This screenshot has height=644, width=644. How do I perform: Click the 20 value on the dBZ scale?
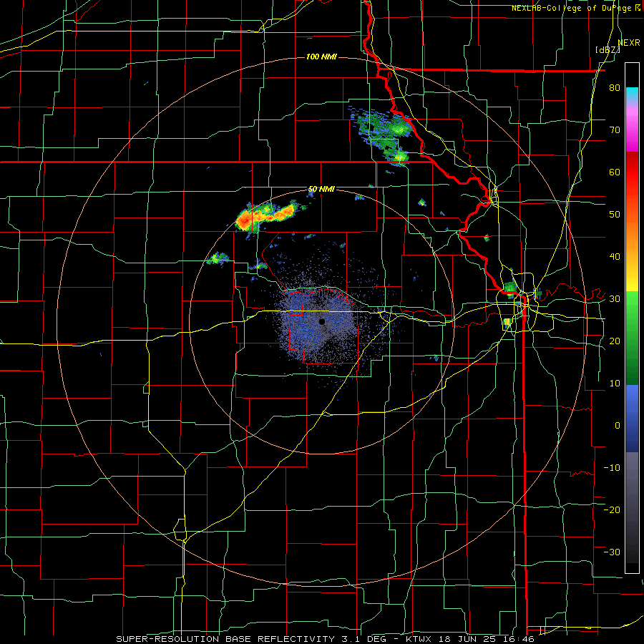615,341
